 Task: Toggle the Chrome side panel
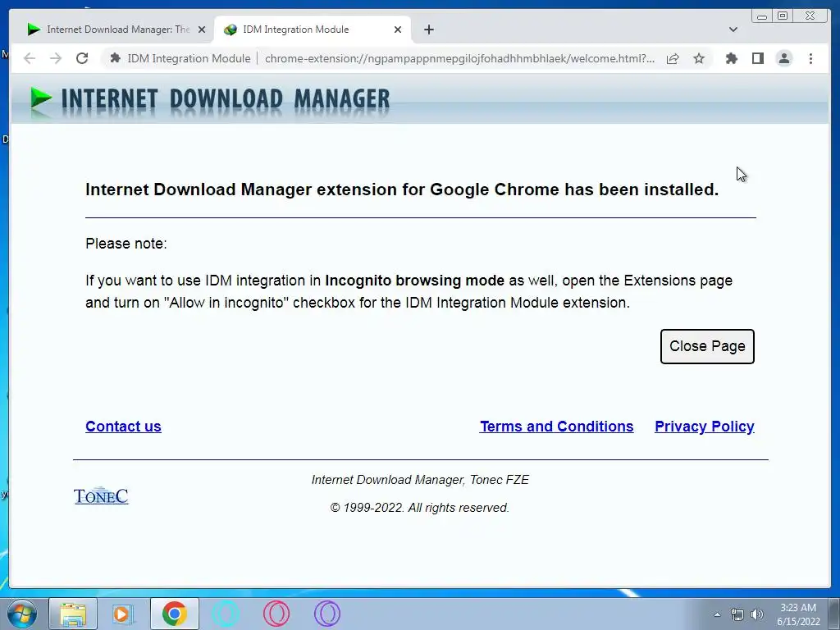[x=757, y=58]
